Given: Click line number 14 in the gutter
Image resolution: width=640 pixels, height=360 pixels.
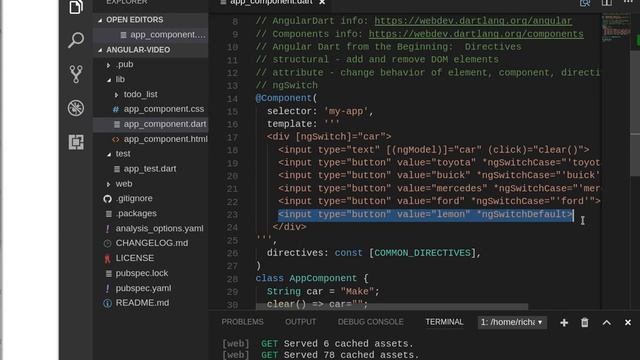Looking at the screenshot, I should click(232, 99).
